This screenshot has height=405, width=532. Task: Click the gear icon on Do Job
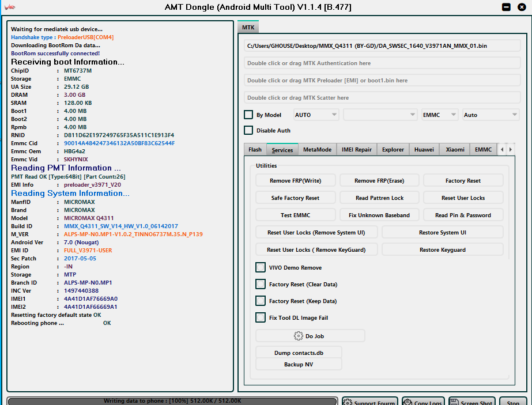[x=298, y=336]
